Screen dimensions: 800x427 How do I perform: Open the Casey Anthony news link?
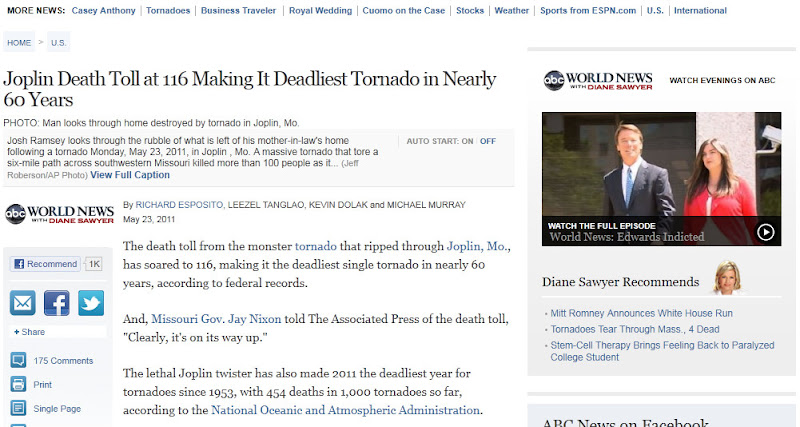104,10
